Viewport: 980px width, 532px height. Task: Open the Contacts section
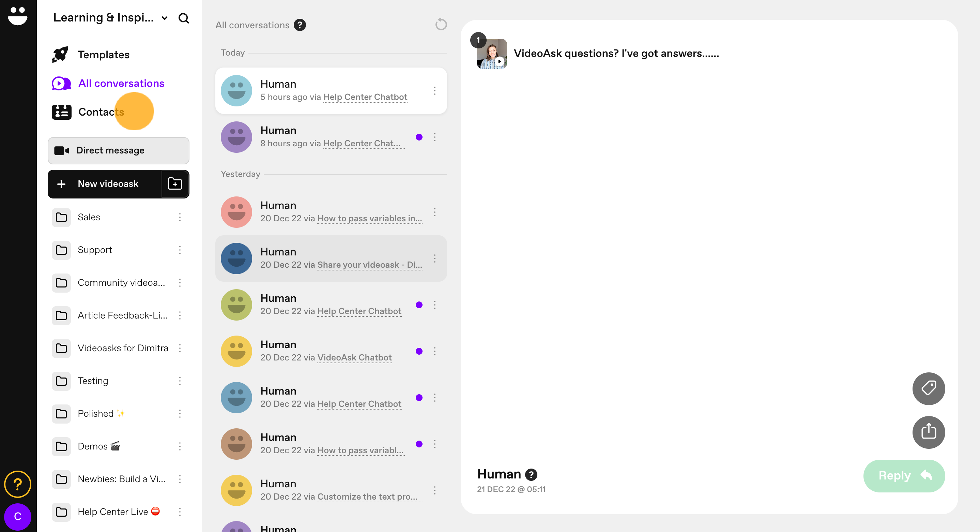coord(101,112)
